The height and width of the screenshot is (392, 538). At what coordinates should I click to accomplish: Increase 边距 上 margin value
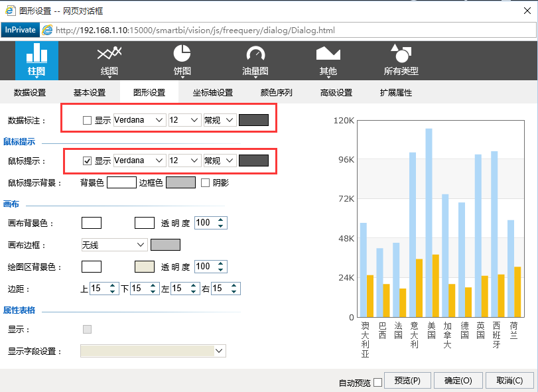(x=112, y=285)
